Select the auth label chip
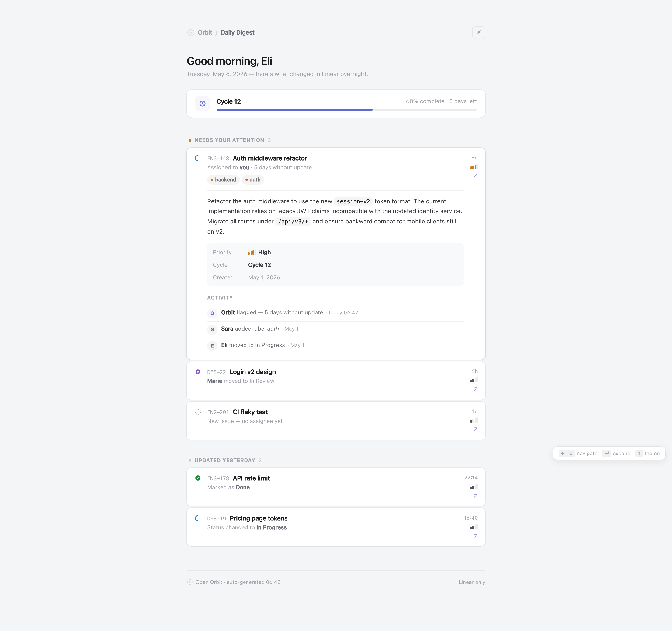672x631 pixels. (x=252, y=180)
